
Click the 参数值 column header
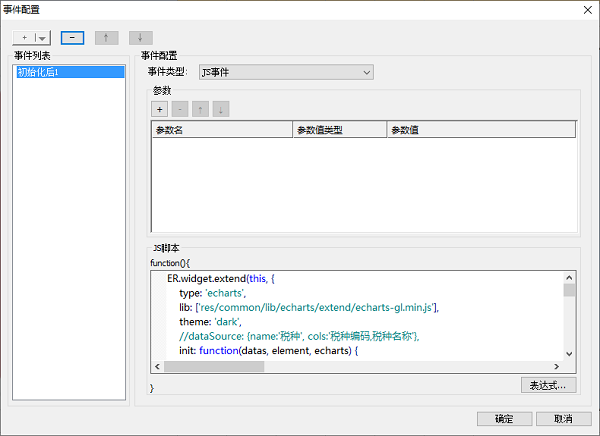[x=480, y=129]
